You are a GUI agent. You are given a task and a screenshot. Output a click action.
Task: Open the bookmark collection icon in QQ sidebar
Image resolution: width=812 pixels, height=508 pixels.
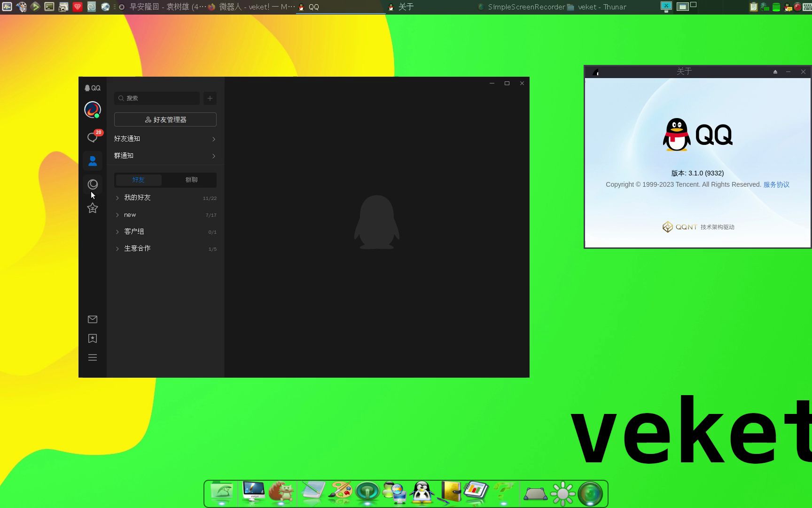click(x=93, y=339)
